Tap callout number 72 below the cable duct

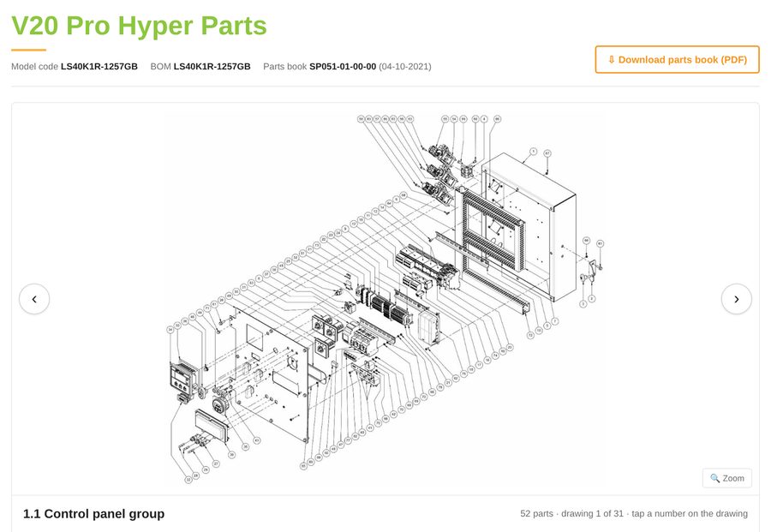[530, 335]
